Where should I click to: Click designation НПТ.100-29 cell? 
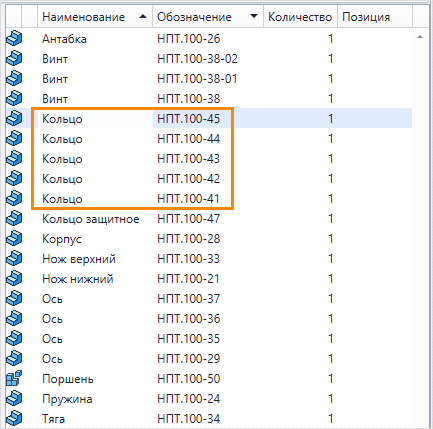pos(189,359)
